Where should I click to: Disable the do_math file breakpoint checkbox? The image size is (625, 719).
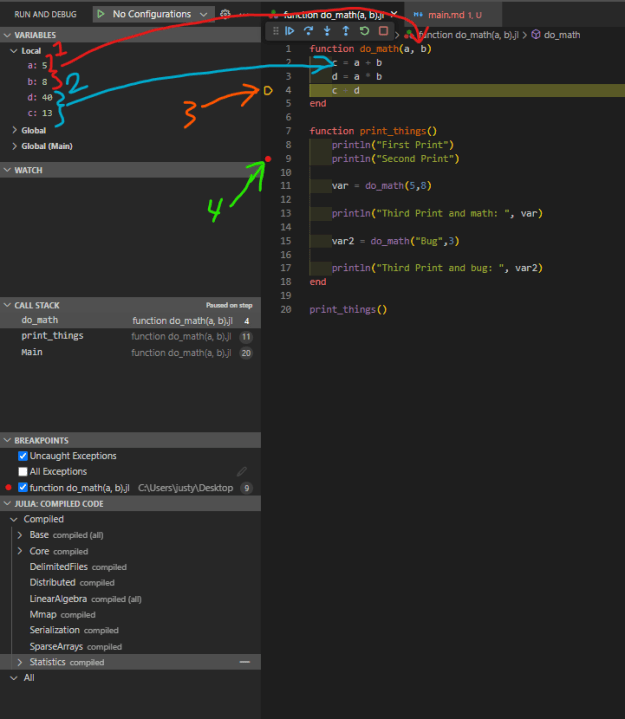tap(22, 487)
